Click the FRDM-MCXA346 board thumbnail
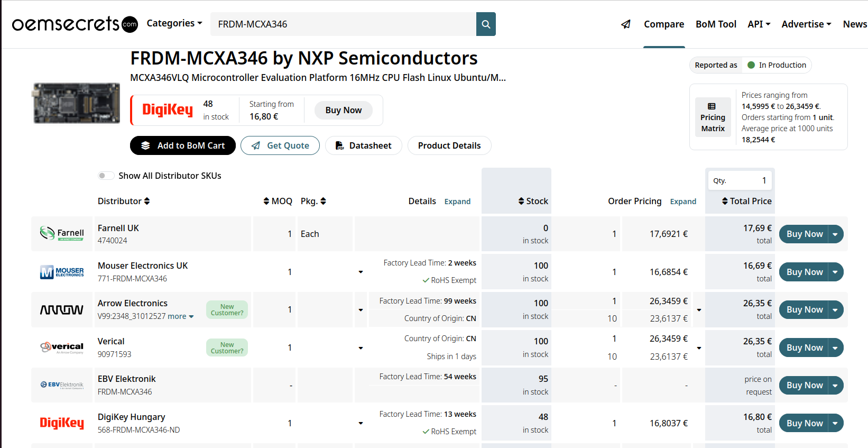This screenshot has width=868, height=448. click(x=77, y=103)
